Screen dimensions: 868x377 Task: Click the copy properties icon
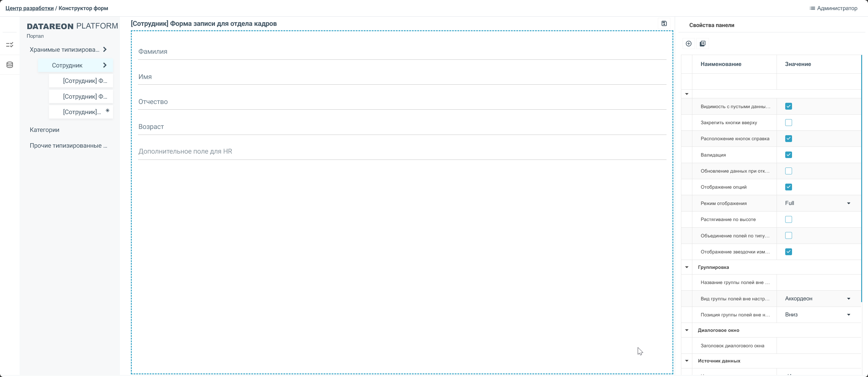702,43
